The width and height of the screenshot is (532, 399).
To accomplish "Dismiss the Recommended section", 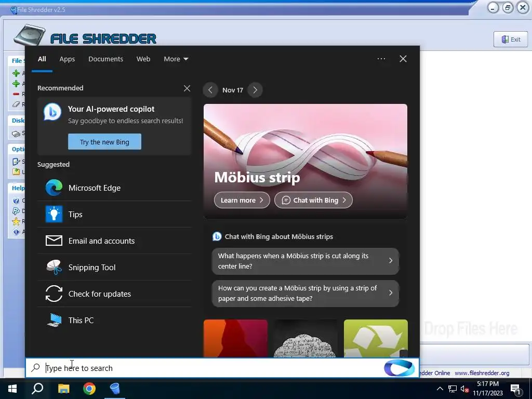I will click(x=187, y=88).
